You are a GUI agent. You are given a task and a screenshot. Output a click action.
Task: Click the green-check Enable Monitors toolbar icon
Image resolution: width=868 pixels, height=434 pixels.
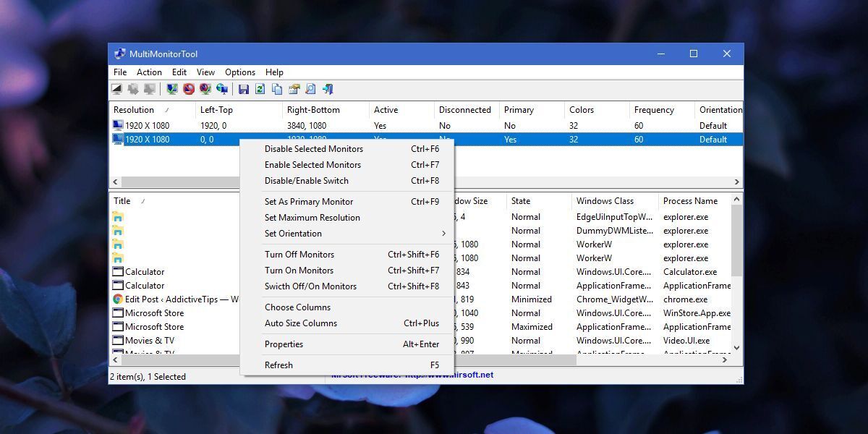pyautogui.click(x=172, y=89)
